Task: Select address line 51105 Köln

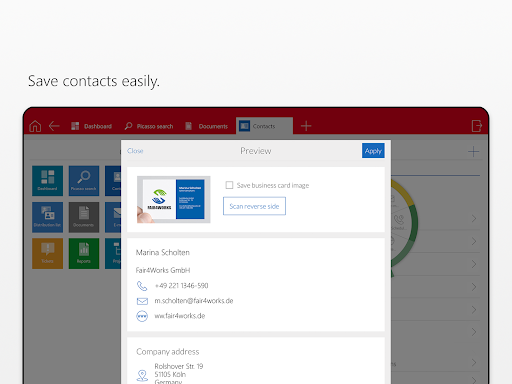Action: [170, 374]
